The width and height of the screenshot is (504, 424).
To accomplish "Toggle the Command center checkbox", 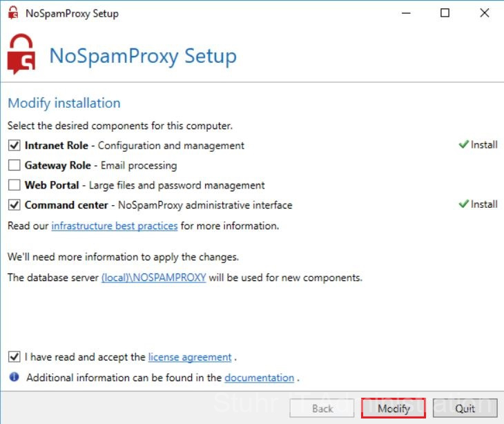I will [14, 205].
